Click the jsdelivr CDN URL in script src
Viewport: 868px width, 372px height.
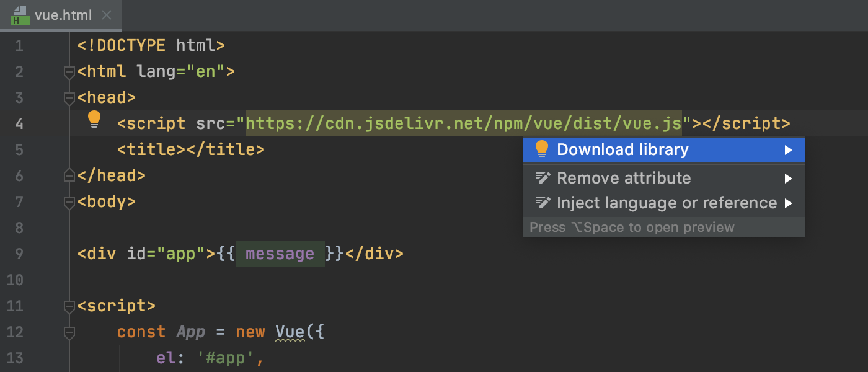(x=464, y=123)
